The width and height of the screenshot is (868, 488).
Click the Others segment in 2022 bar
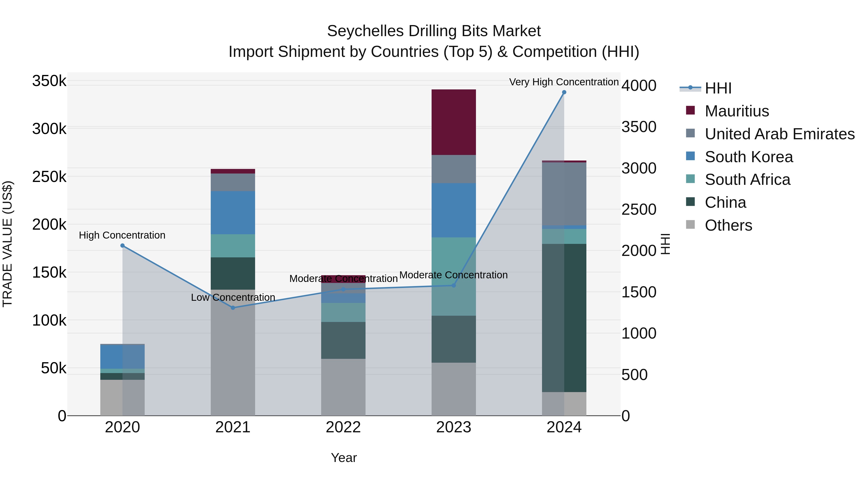343,387
